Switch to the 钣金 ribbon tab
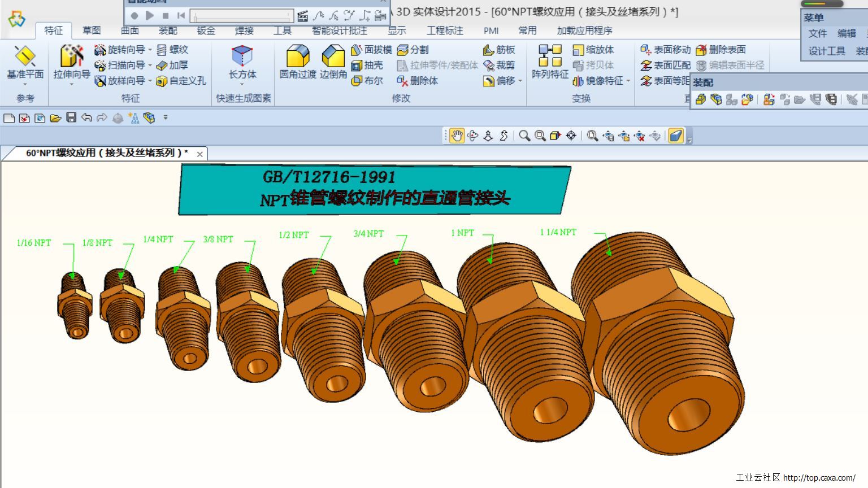Viewport: 868px width, 488px height. (x=206, y=30)
